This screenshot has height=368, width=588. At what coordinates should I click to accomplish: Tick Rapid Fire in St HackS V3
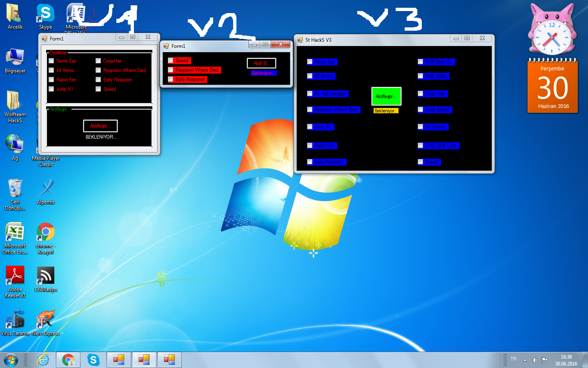click(x=310, y=145)
